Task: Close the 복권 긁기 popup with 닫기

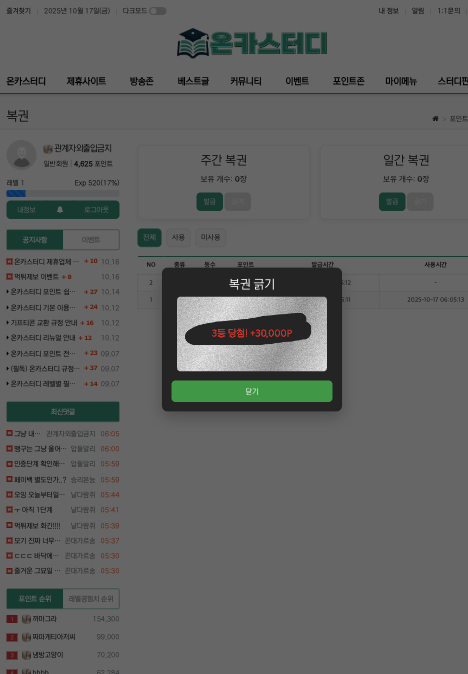Action: pos(252,391)
